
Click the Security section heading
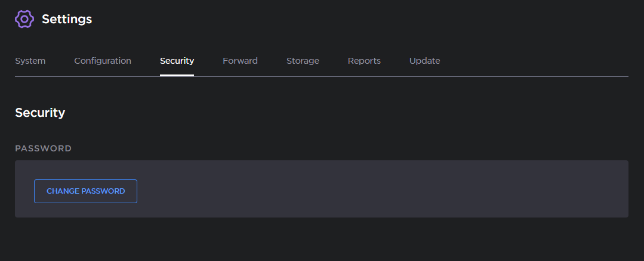[x=40, y=113]
